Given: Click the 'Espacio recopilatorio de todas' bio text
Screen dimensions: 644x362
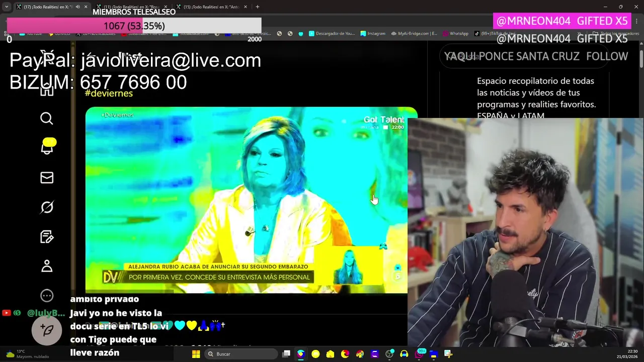Looking at the screenshot, I should (536, 81).
